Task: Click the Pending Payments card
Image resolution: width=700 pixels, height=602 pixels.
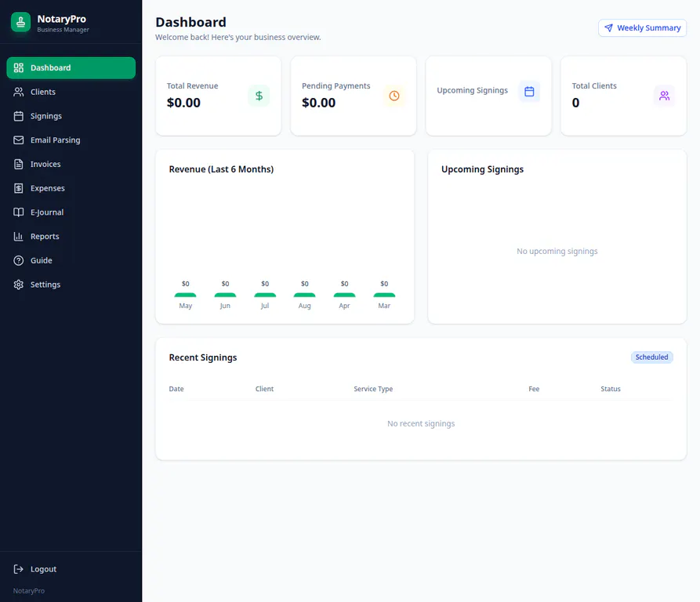Action: click(x=354, y=96)
